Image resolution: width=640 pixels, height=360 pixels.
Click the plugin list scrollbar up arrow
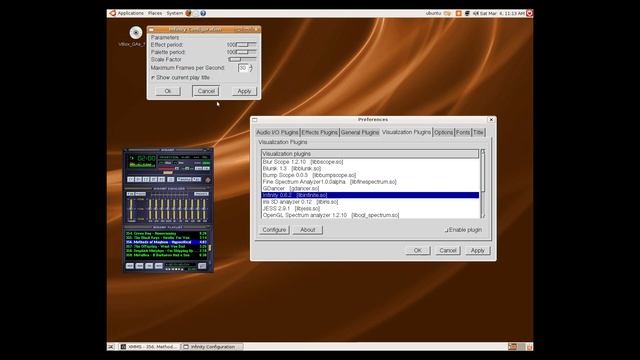coord(483,152)
